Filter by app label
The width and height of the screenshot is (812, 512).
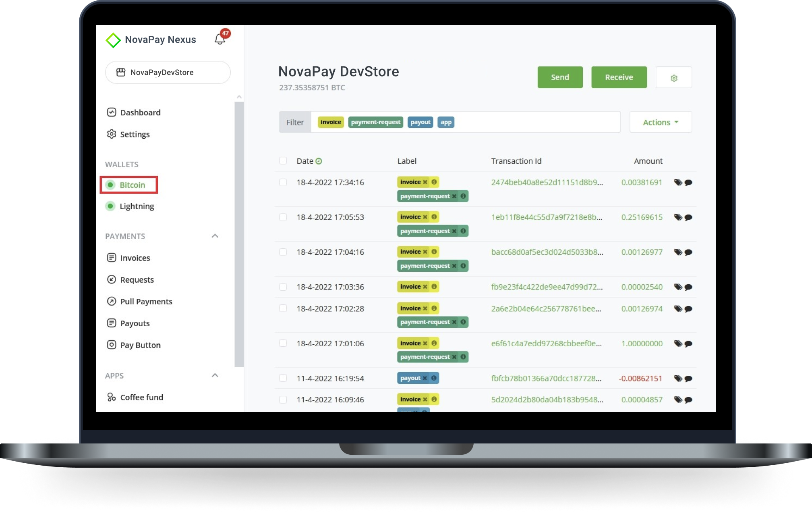446,122
